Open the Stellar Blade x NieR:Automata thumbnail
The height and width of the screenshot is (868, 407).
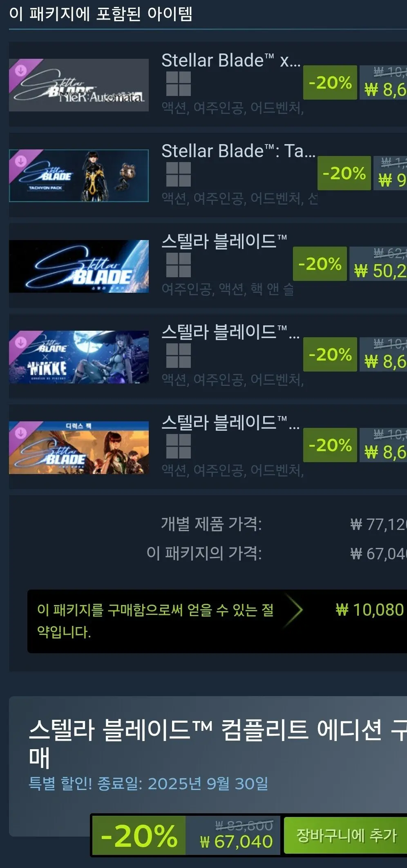click(x=79, y=85)
